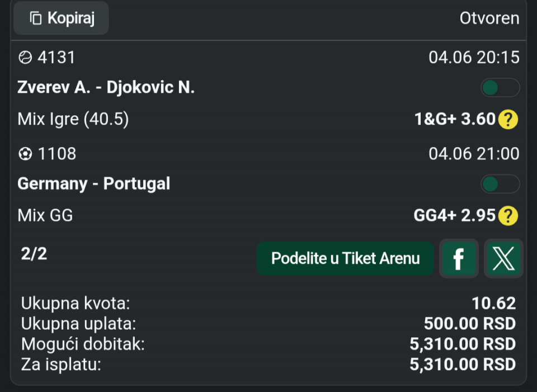The image size is (537, 392).
Task: Click the copy icon in Kopiraj
Action: [x=36, y=18]
